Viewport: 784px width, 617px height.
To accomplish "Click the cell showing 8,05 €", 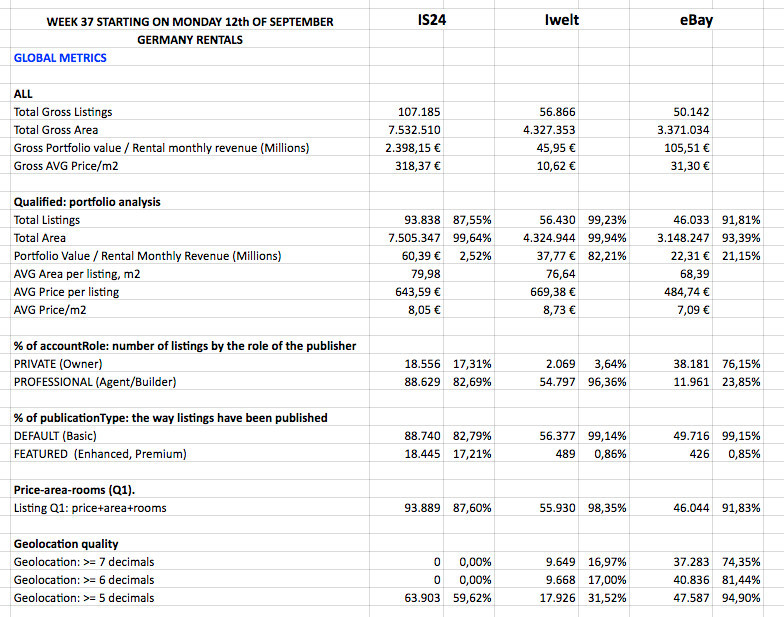I will point(424,310).
